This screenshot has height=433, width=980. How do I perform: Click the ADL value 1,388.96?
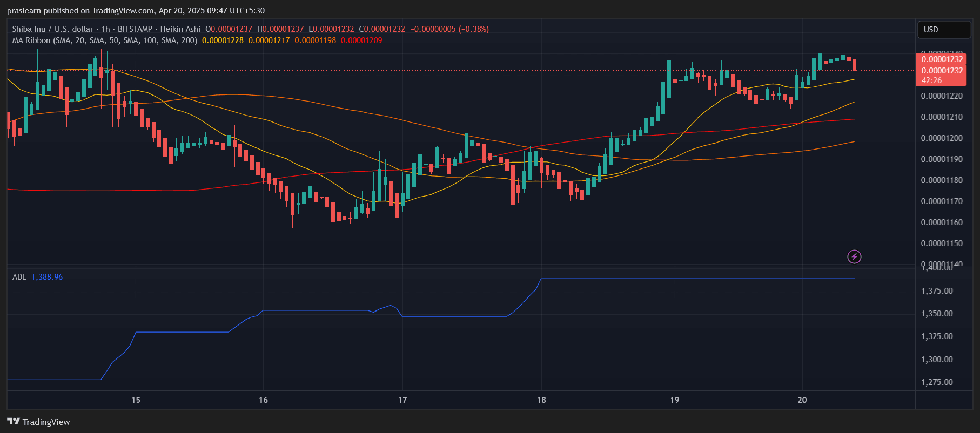tap(47, 277)
